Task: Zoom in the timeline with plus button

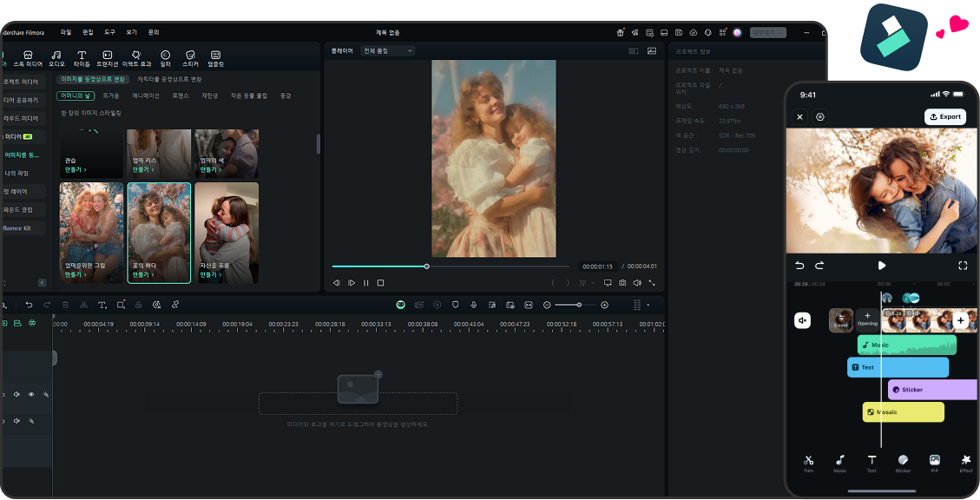Action: (x=604, y=305)
